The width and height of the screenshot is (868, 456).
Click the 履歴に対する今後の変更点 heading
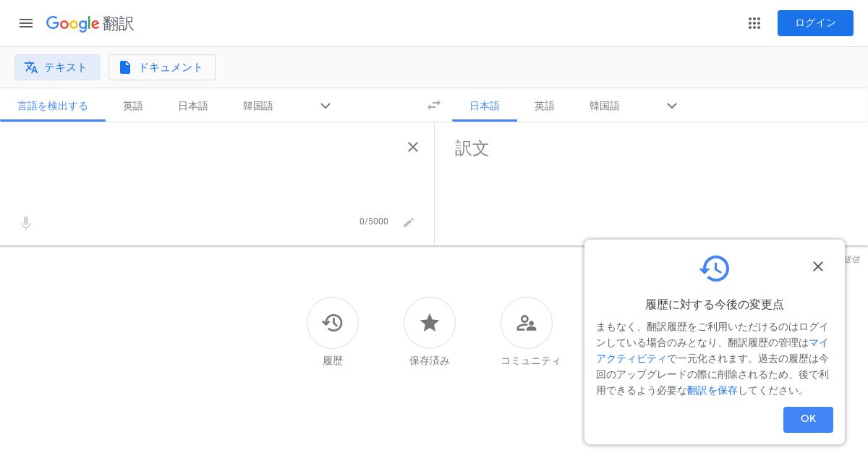pos(715,305)
